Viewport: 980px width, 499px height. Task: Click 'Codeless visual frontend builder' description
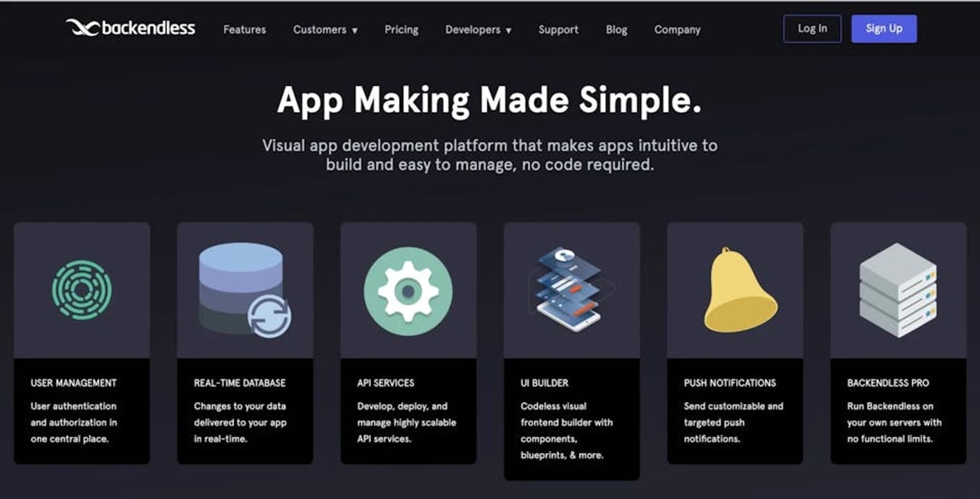(567, 430)
